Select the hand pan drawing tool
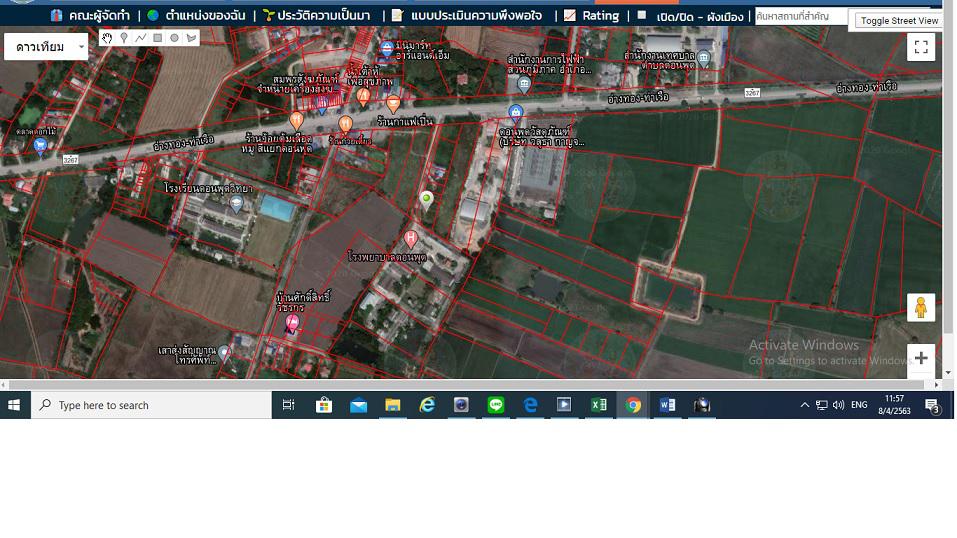This screenshot has width=957, height=538. coord(107,38)
